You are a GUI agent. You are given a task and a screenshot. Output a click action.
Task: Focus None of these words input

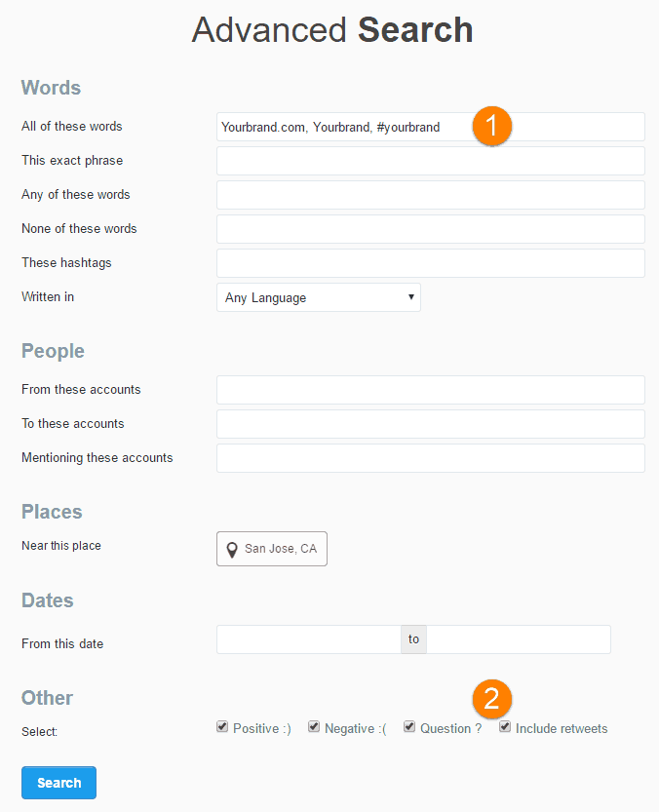(x=430, y=229)
